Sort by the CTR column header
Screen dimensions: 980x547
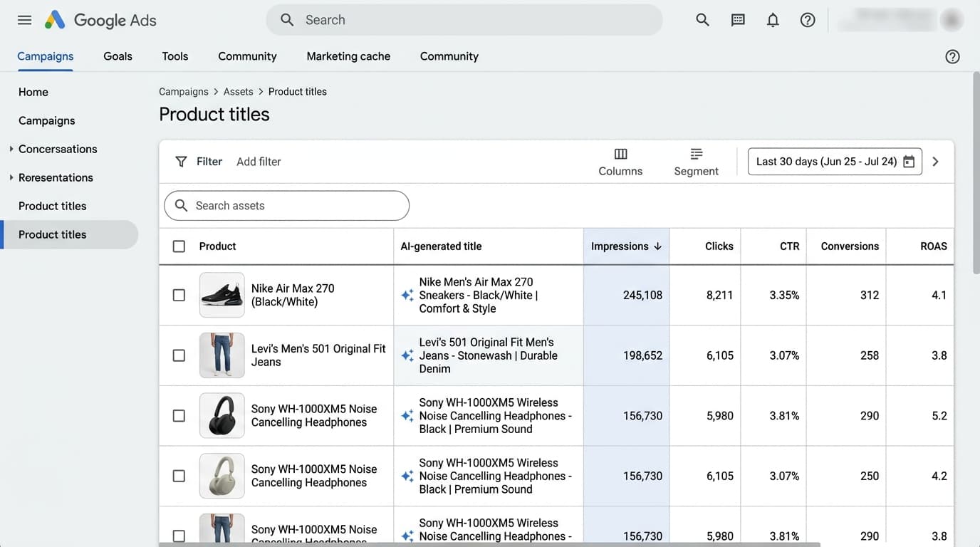pos(790,246)
